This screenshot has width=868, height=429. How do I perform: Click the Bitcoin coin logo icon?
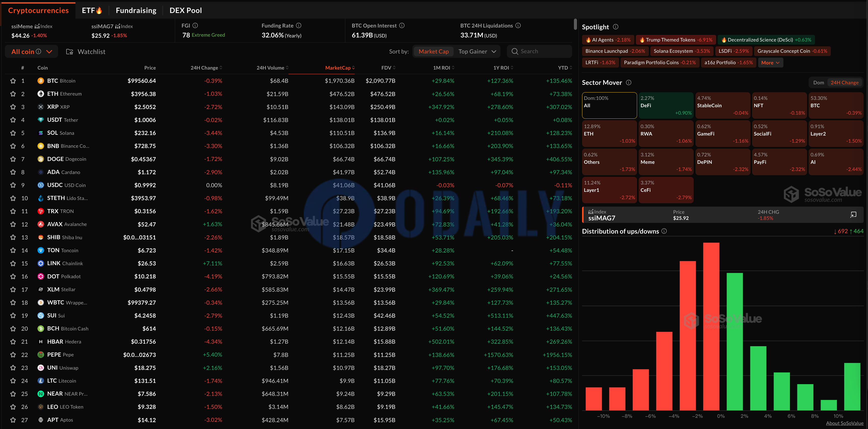41,81
